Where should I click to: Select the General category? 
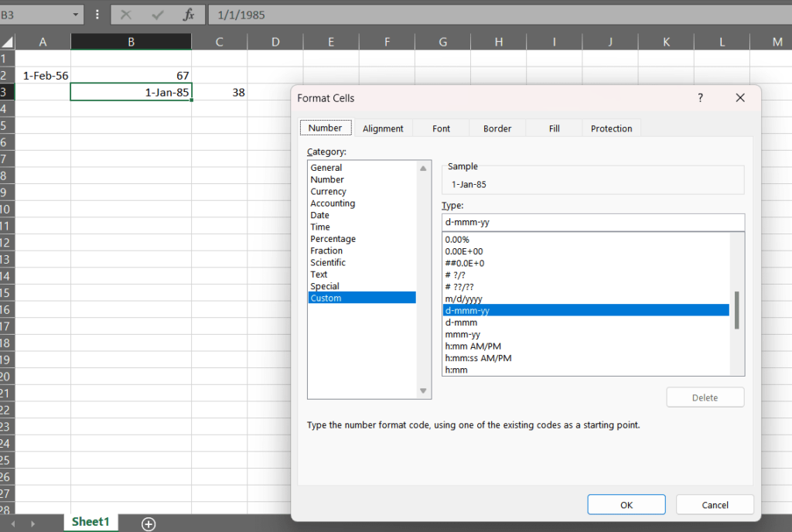[362, 168]
